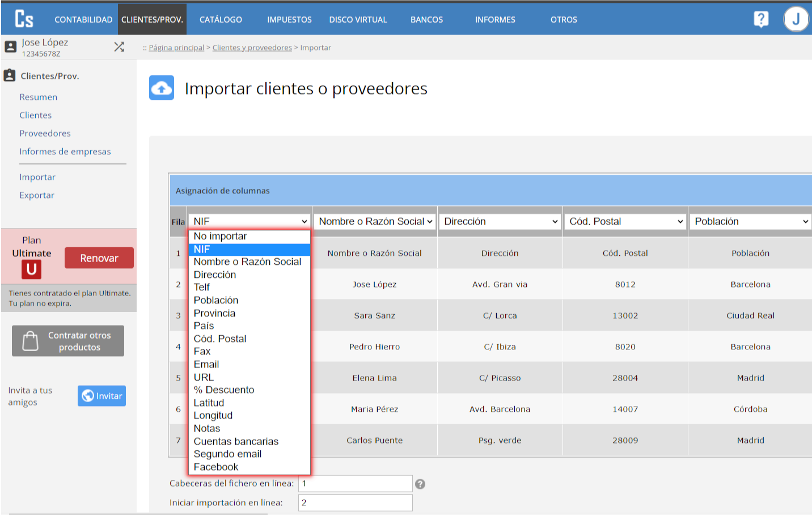The image size is (812, 515).
Task: Open the CATÁLOGO menu
Action: pyautogui.click(x=221, y=19)
